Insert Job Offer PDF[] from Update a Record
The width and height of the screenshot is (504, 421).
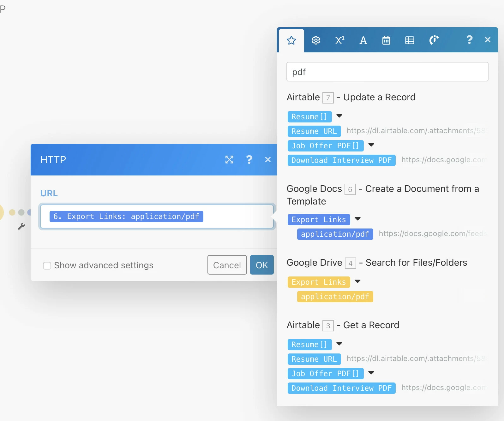click(326, 146)
